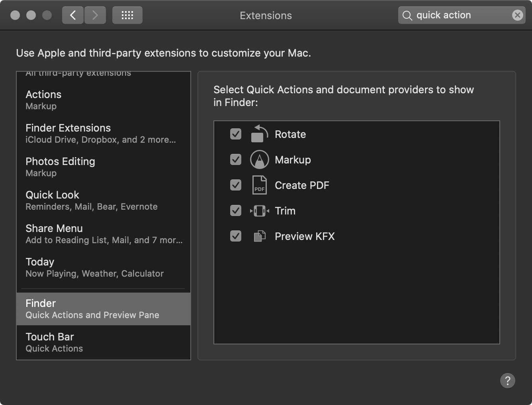Open the Touch Bar extensions category
Screen dimensions: 532x405
click(104, 342)
